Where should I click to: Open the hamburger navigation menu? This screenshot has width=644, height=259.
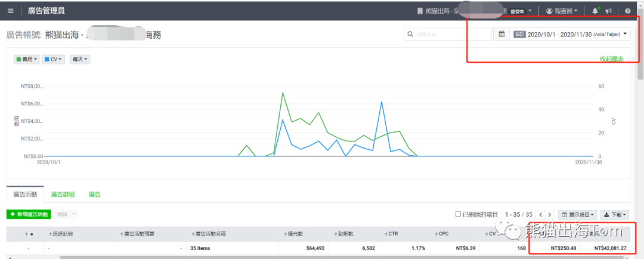click(11, 11)
